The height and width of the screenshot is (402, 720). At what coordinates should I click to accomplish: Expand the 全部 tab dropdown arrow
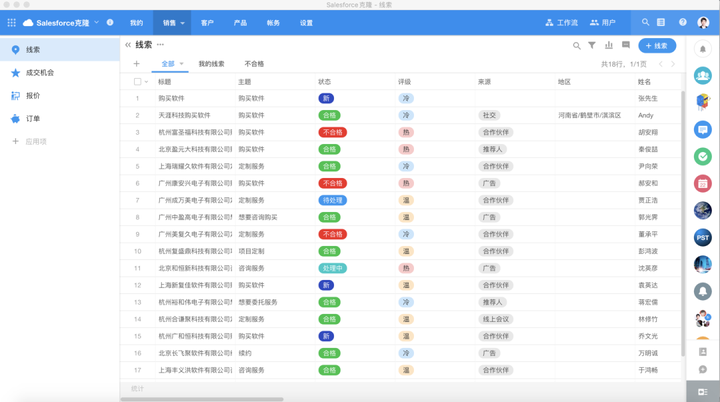(181, 64)
